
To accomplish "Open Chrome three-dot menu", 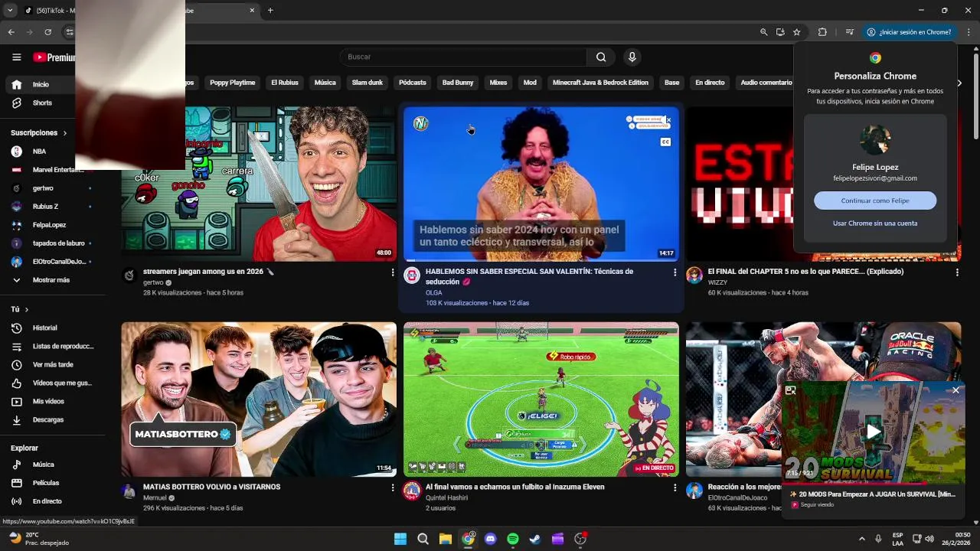I will [x=969, y=32].
